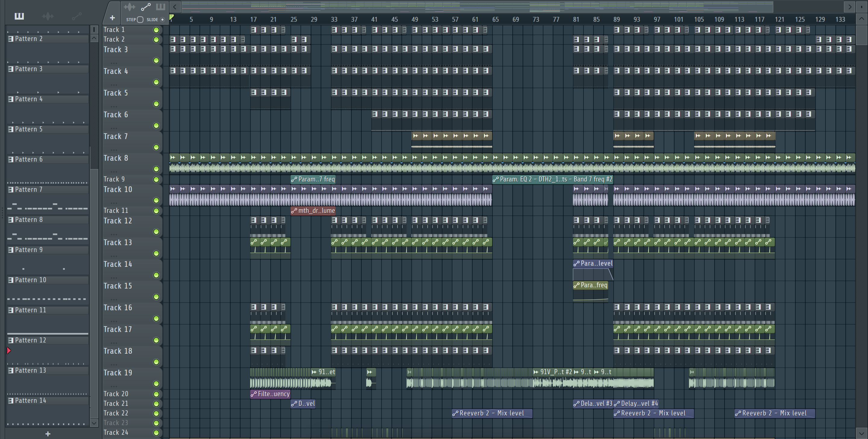Select Pattern 14 in the picker

coord(48,401)
